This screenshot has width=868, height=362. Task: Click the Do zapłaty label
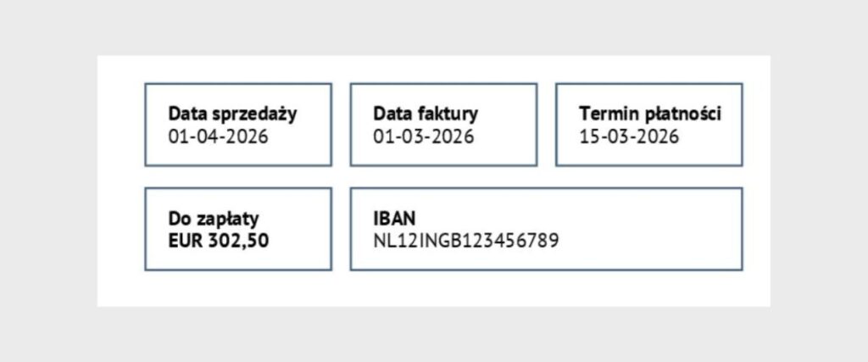coord(210,218)
